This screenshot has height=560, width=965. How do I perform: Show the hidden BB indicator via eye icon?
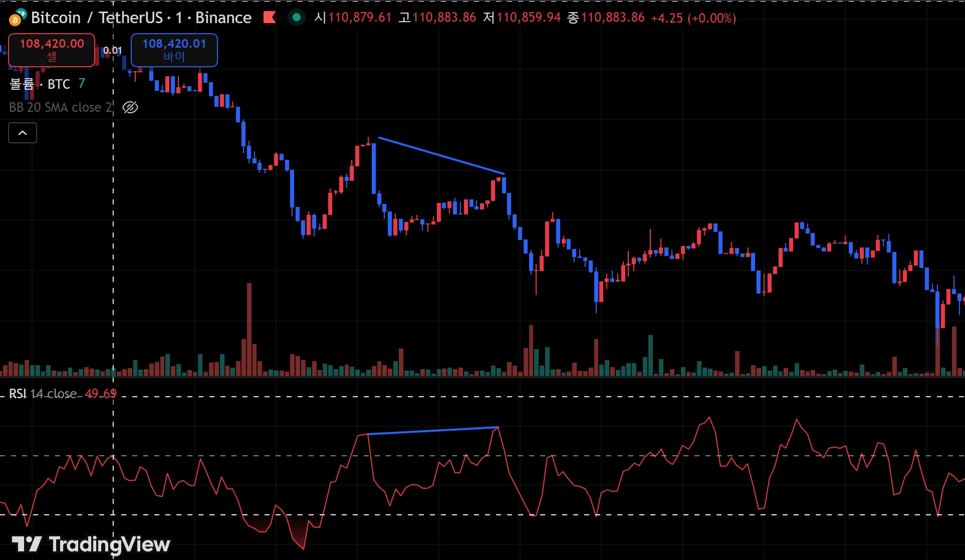coord(130,107)
